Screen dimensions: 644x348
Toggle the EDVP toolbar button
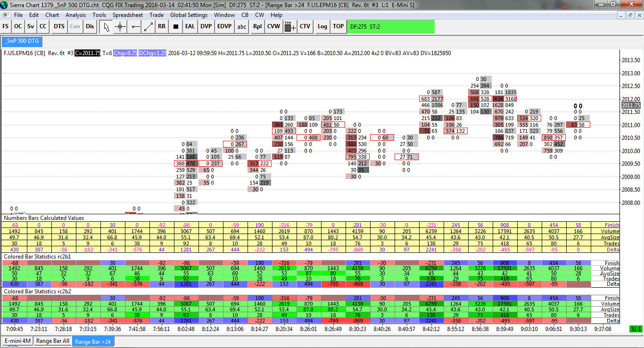click(224, 26)
